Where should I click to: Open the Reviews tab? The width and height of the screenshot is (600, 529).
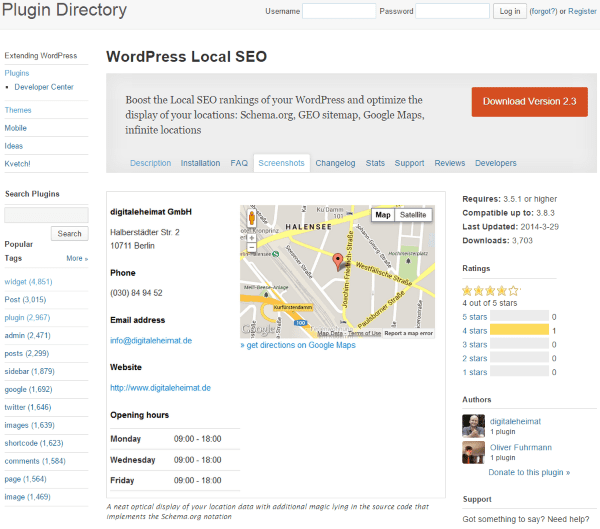coord(450,163)
